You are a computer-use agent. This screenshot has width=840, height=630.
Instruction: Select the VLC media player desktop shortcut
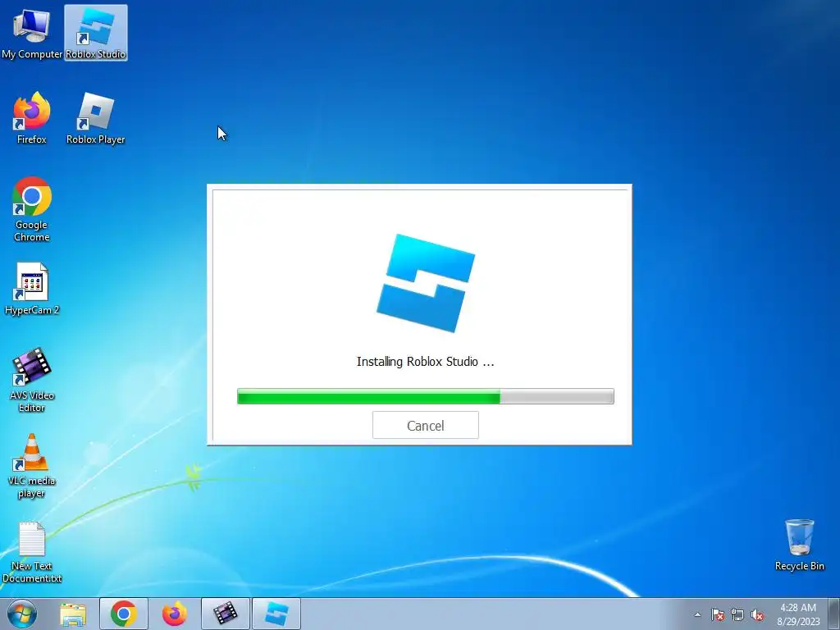32,466
